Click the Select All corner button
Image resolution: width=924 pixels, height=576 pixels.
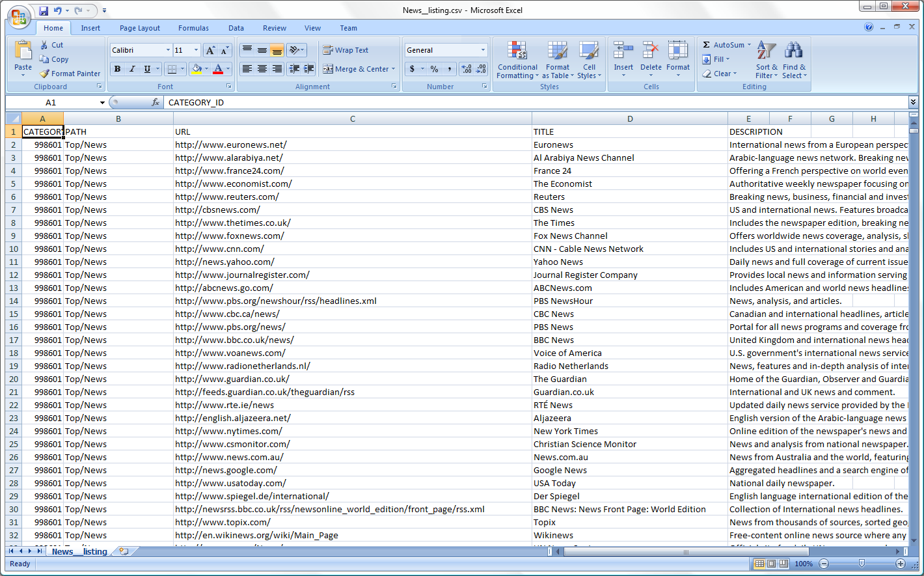tap(14, 118)
